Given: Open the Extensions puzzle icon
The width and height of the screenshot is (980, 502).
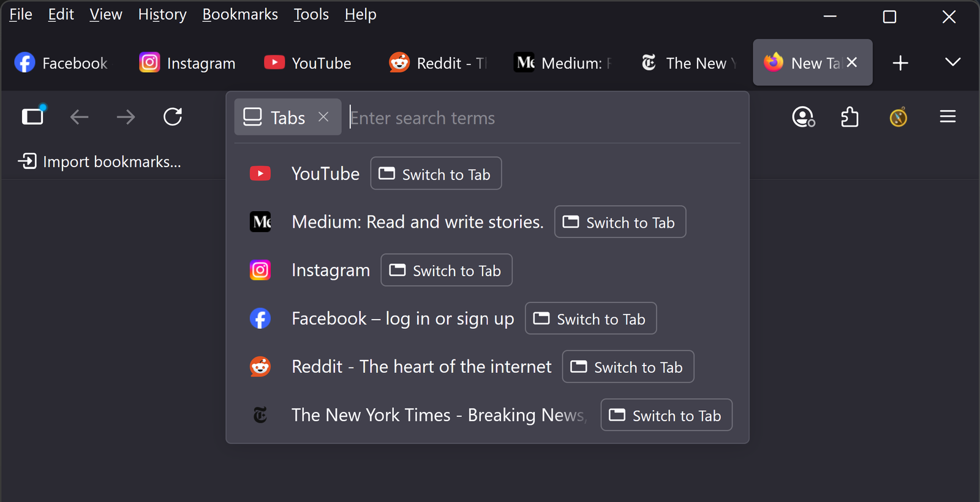Looking at the screenshot, I should tap(850, 116).
